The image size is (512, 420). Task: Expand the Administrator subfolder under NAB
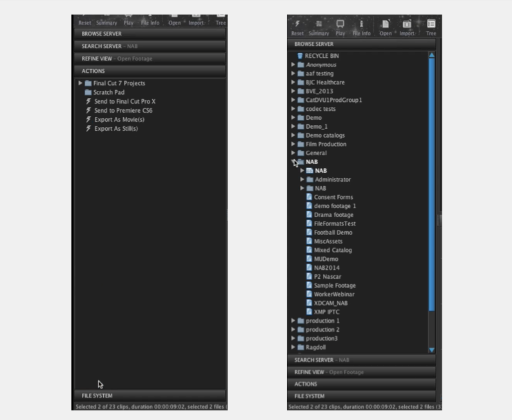coord(302,179)
